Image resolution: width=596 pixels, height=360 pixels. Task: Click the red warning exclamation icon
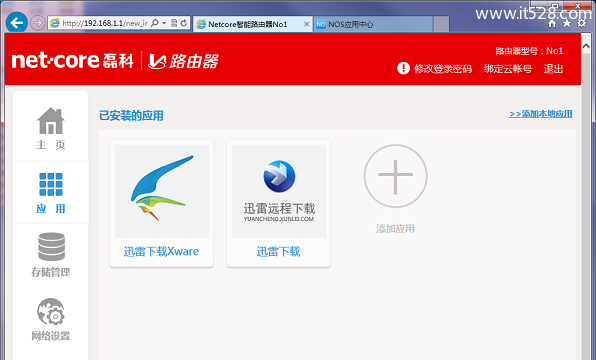click(403, 68)
